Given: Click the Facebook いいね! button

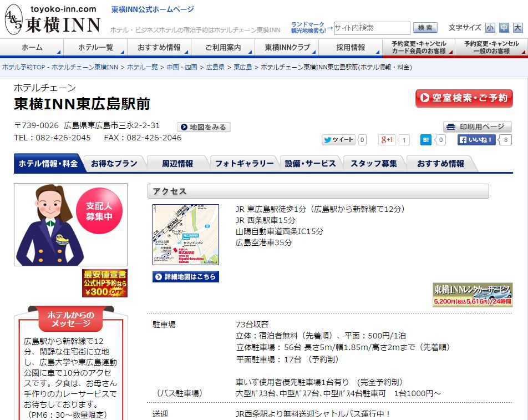Looking at the screenshot, I should (x=476, y=140).
